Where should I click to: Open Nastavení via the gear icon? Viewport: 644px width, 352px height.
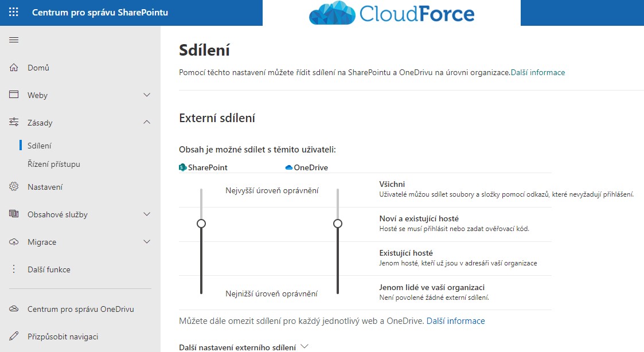(14, 186)
